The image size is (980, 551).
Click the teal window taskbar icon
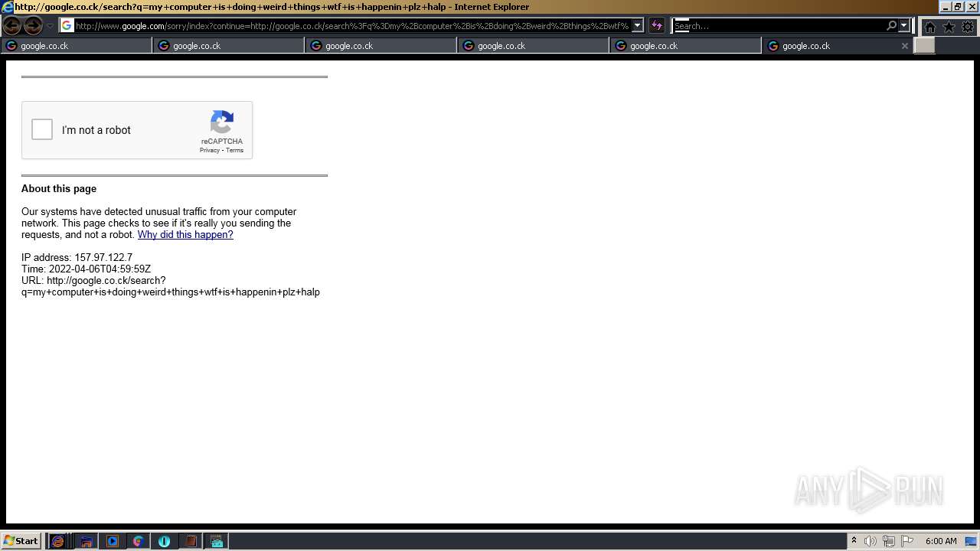[217, 541]
